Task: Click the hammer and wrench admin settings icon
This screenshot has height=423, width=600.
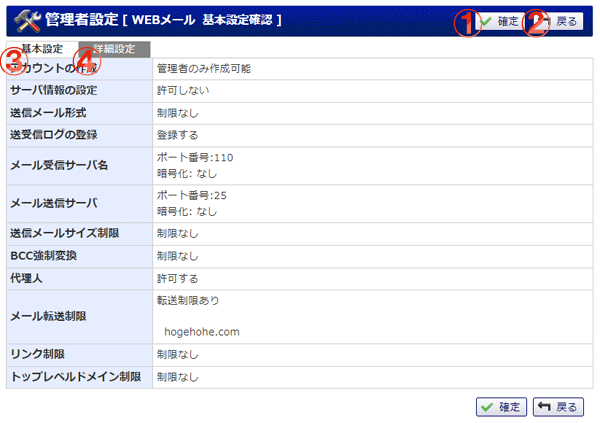Action: (x=27, y=21)
